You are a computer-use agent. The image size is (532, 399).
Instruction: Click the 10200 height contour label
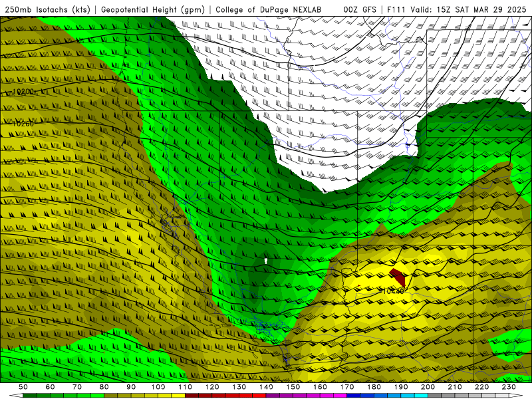[23, 92]
